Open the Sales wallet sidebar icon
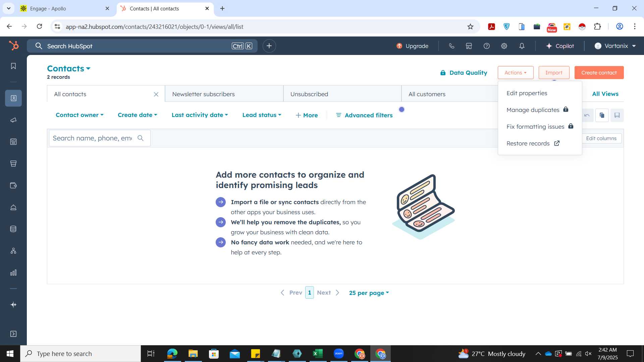The height and width of the screenshot is (362, 644). pyautogui.click(x=13, y=185)
